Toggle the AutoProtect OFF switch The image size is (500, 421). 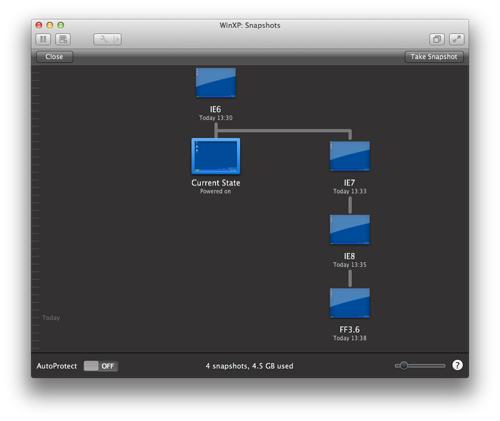pyautogui.click(x=101, y=366)
